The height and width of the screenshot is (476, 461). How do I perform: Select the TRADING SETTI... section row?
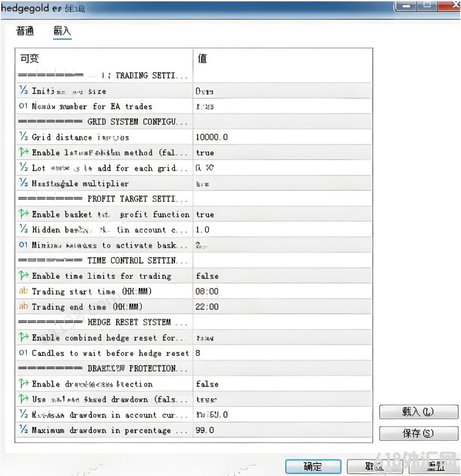coord(193,75)
